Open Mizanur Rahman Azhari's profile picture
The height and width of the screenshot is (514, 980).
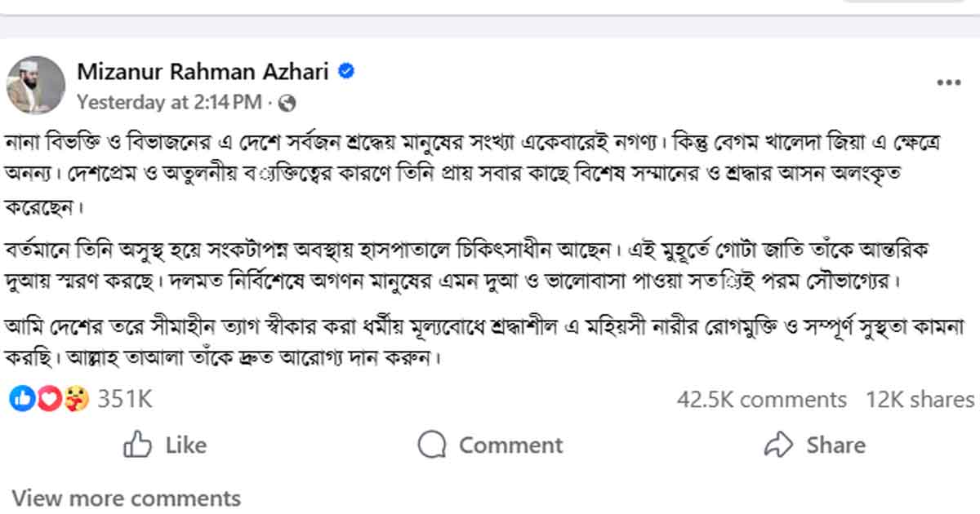coord(36,86)
